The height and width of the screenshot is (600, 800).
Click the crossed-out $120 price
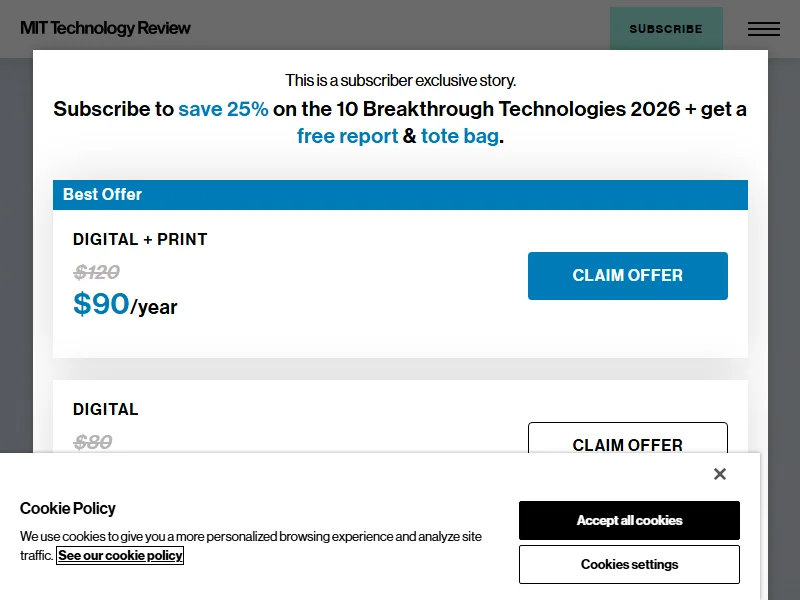(97, 272)
